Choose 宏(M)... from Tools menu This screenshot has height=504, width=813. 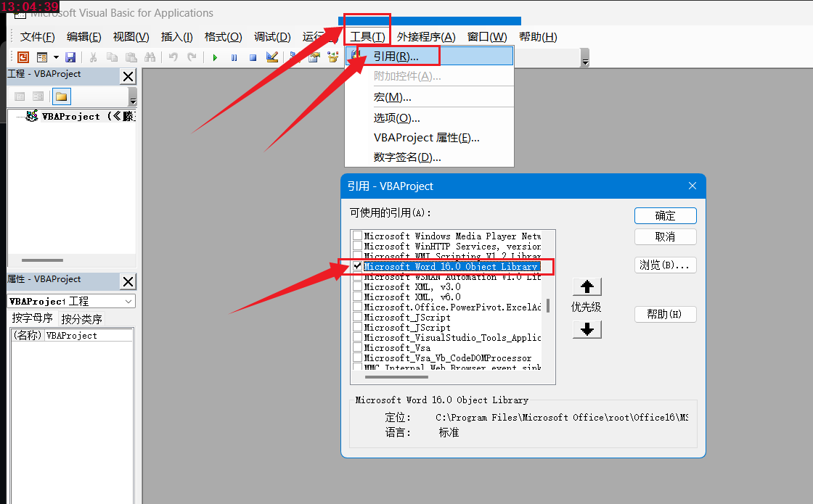[429, 97]
